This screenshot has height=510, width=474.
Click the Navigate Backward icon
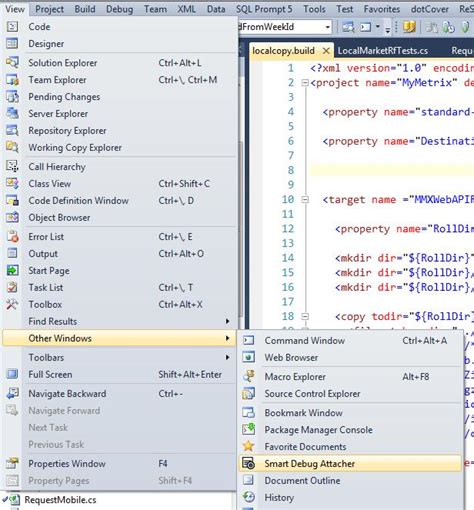pyautogui.click(x=12, y=393)
